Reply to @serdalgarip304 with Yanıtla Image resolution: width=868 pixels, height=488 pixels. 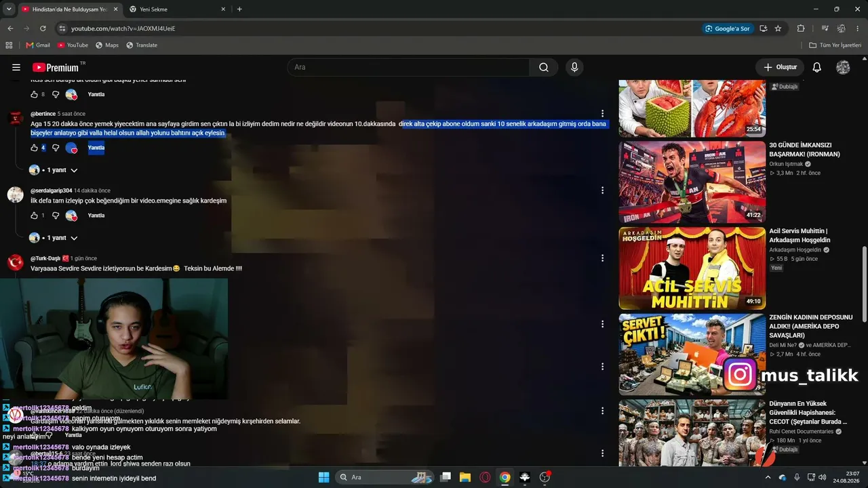click(x=96, y=216)
